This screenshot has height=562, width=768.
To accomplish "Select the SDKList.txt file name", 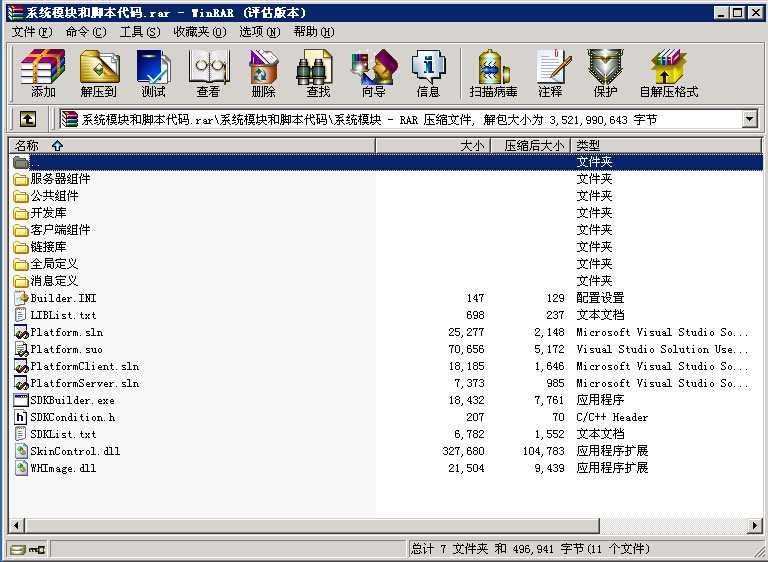I will [64, 435].
